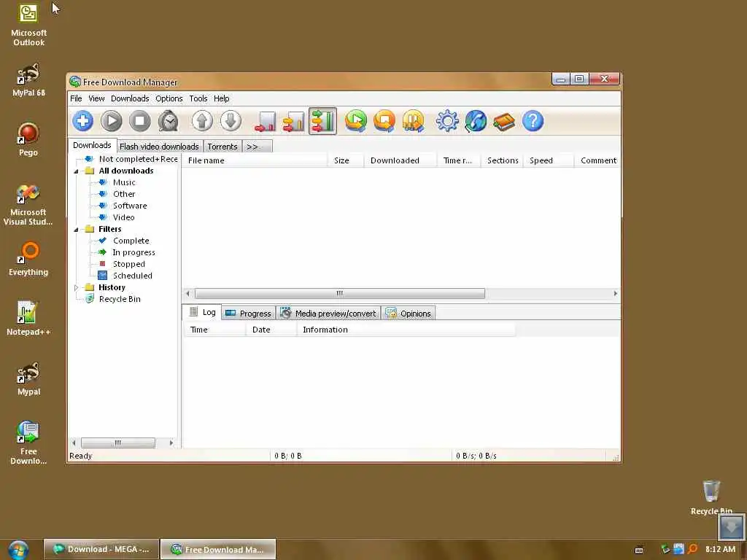Select the Complete filter
Screen dimensions: 747x560
click(131, 241)
